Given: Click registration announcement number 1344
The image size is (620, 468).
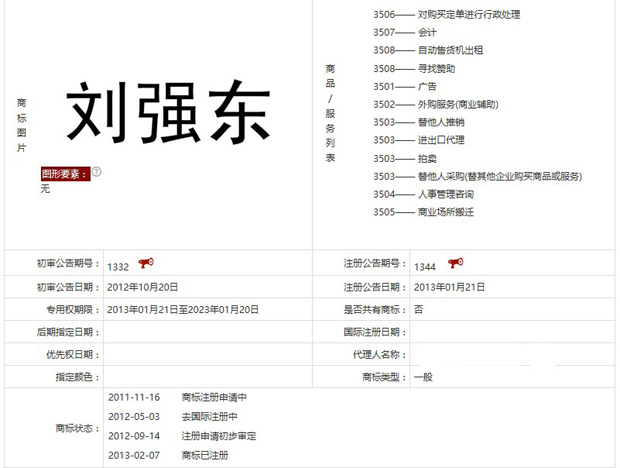Looking at the screenshot, I should click(x=425, y=267).
